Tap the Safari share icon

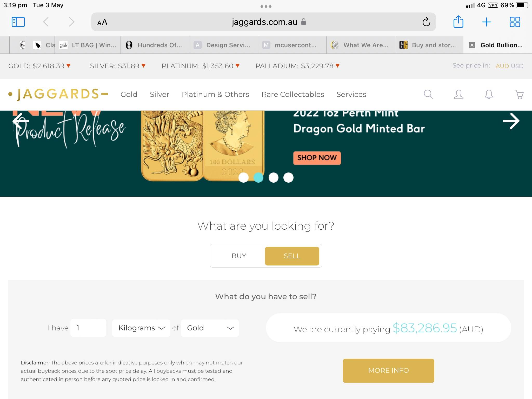[458, 22]
